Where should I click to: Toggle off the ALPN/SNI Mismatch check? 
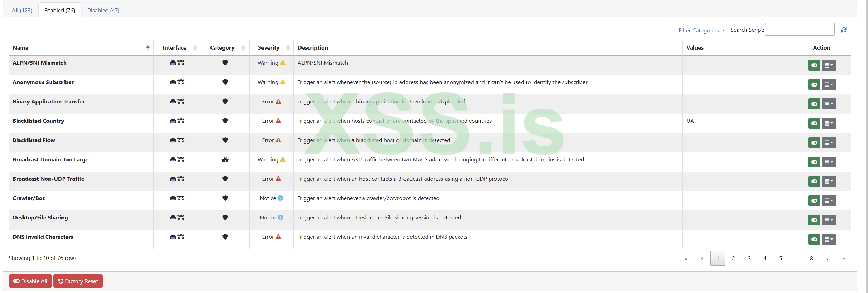814,65
